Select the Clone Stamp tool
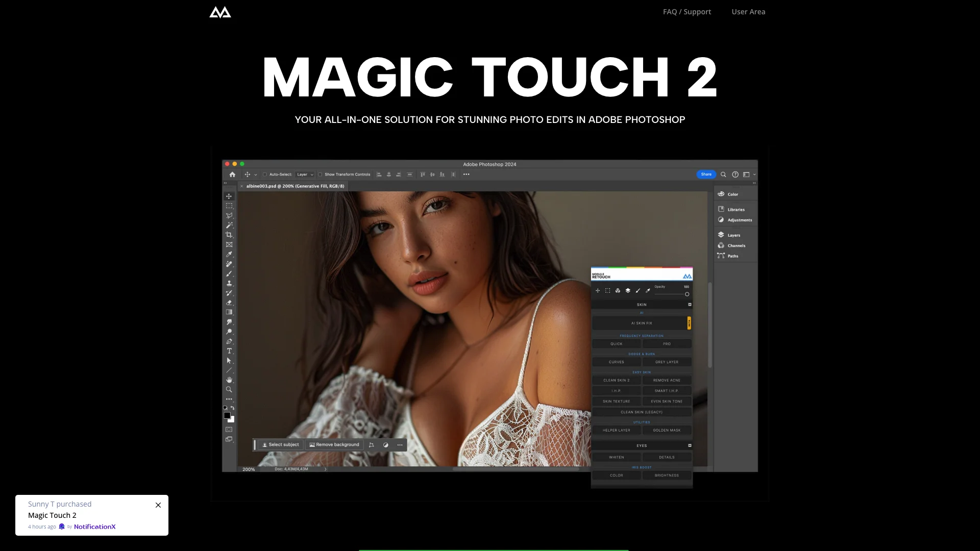 click(x=229, y=284)
